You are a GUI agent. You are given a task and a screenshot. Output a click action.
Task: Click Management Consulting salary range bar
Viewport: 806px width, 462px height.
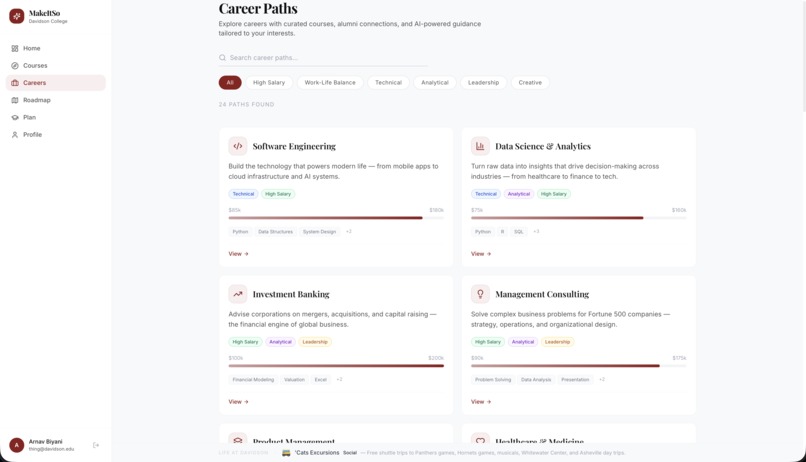pos(578,366)
